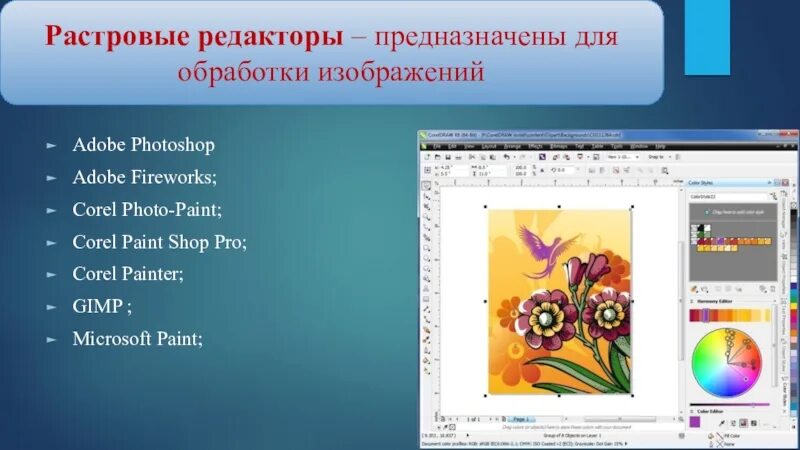Select the Rectangle tool in the toolbox

pos(427,247)
